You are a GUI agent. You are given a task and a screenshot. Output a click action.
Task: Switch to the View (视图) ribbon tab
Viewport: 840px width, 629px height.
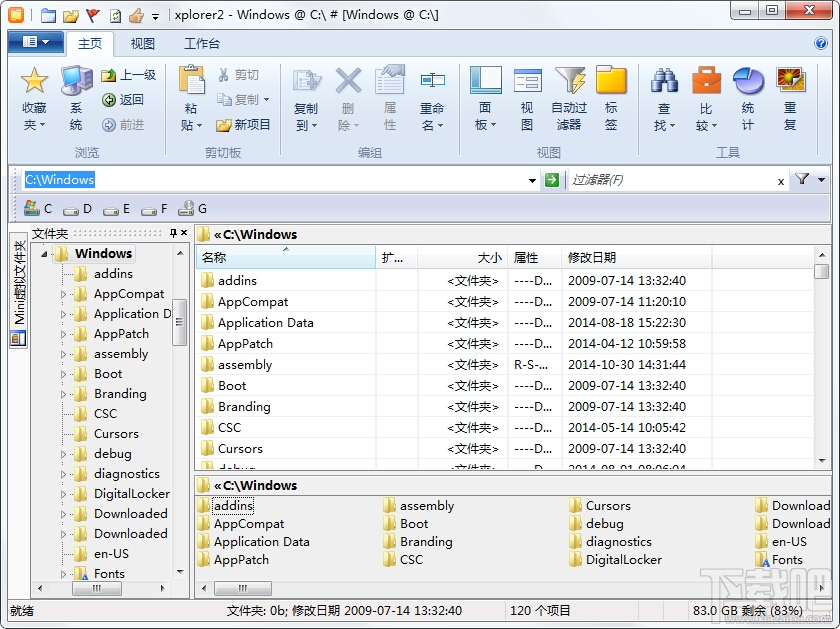click(x=142, y=43)
